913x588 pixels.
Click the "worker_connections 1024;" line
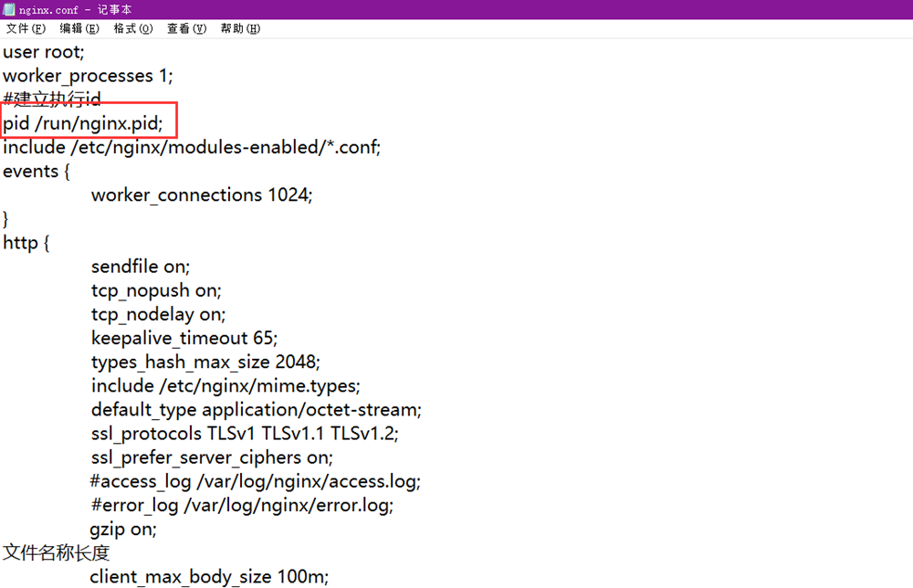[201, 194]
